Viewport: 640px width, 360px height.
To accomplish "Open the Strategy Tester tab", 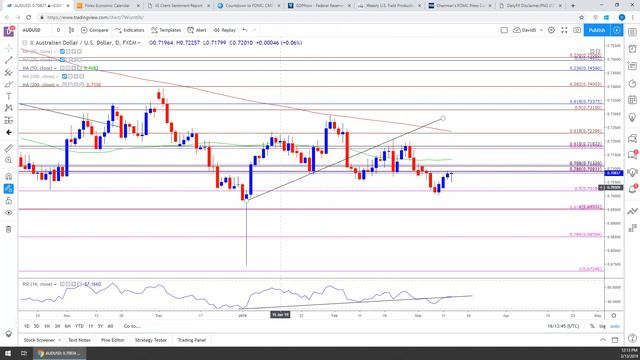I will (151, 340).
